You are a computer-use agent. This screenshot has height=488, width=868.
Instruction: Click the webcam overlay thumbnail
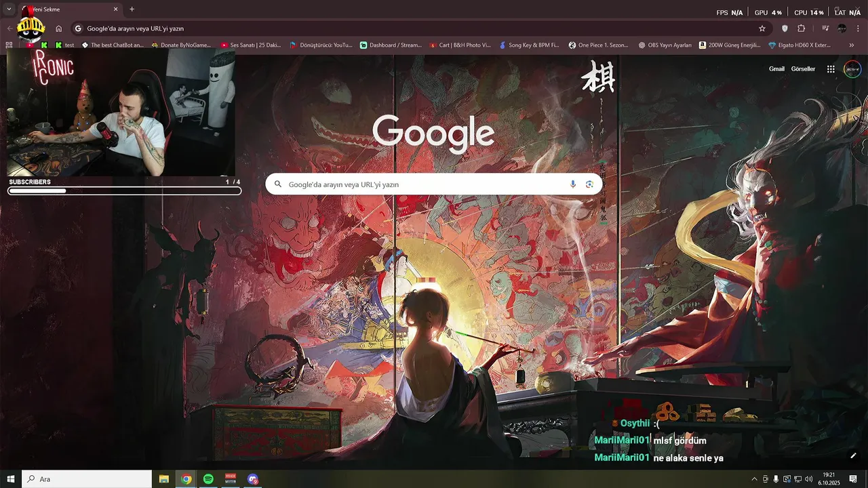(x=121, y=113)
